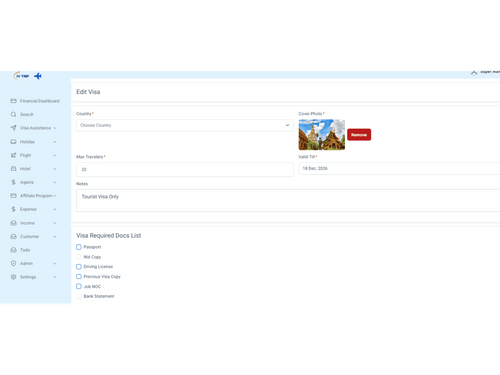
Task: Remove the cover photo
Action: click(x=359, y=135)
